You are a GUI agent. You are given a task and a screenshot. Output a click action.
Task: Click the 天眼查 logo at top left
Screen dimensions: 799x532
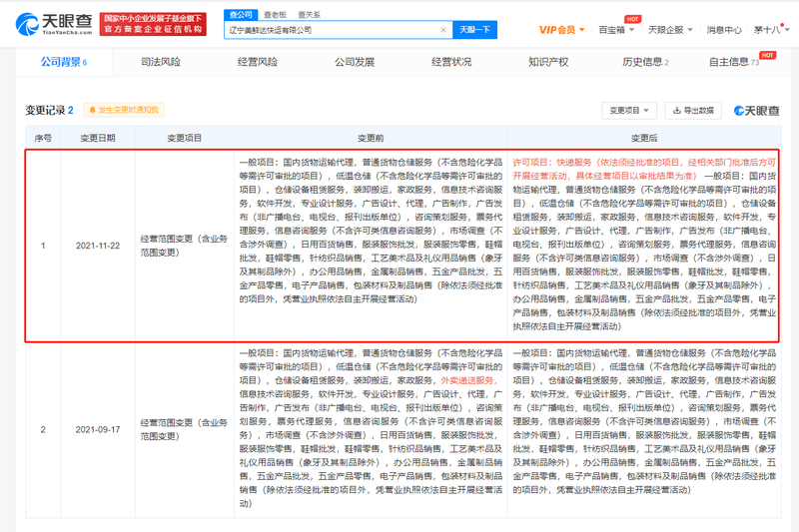tap(54, 24)
